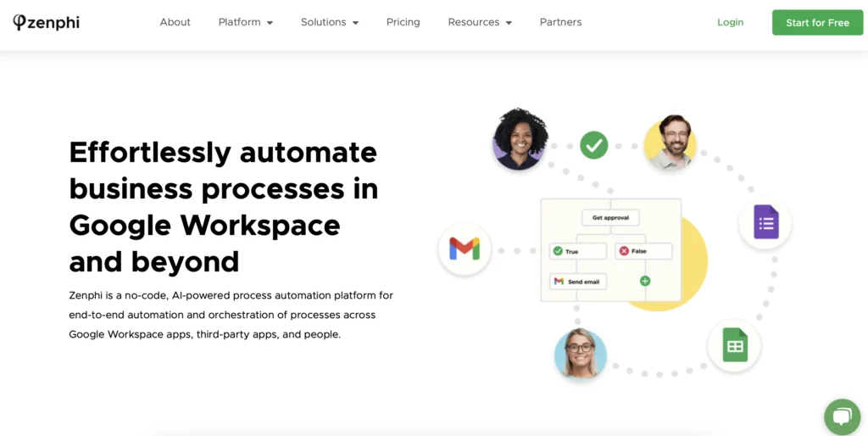Screen dimensions: 868x436
Task: Click the Get approval step box
Action: (610, 218)
